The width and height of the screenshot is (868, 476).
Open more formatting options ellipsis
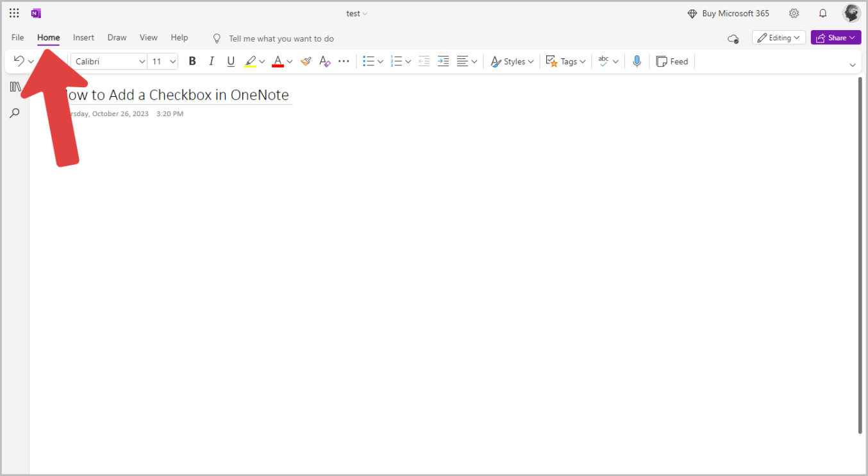[x=344, y=62]
